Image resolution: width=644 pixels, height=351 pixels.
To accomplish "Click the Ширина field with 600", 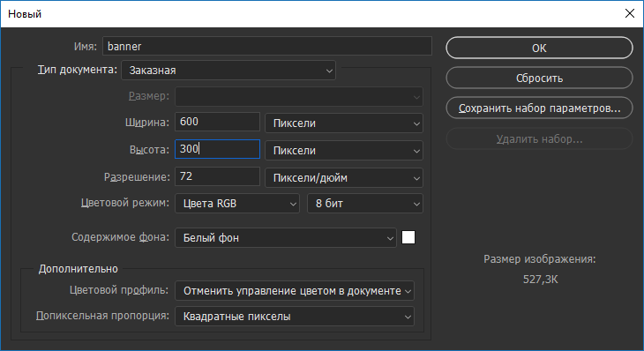I will 217,122.
